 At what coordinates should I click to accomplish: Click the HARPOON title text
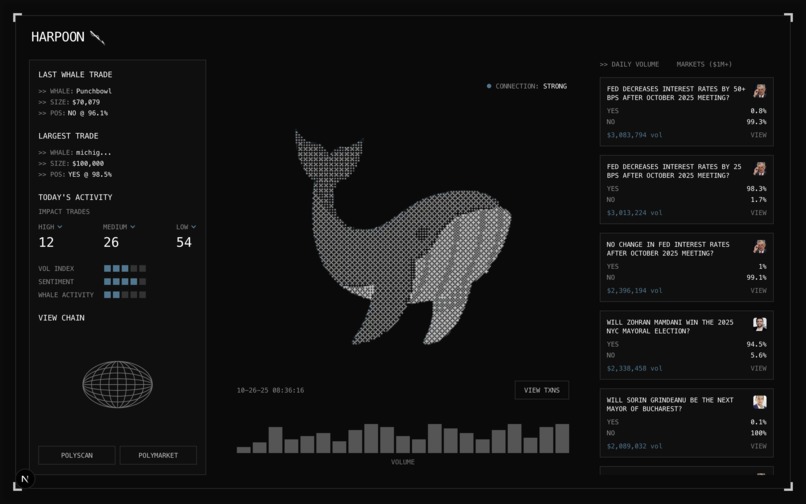point(58,37)
